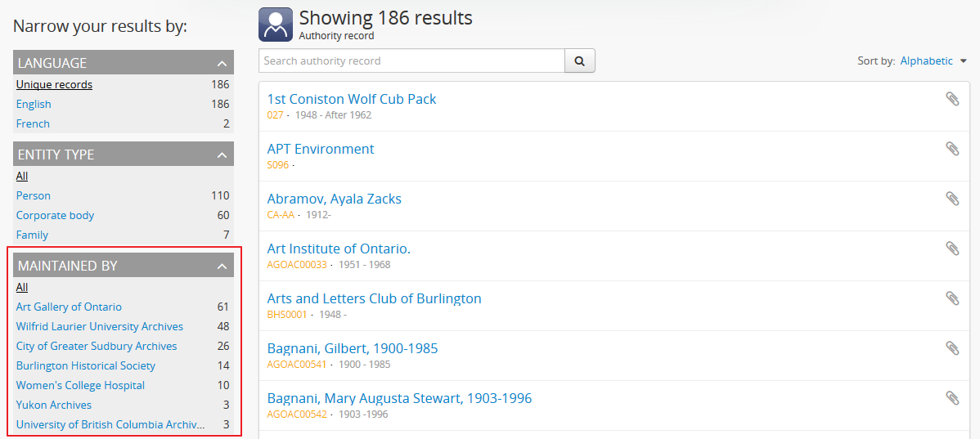Open the Arts and Letters Club of Burlington record
The image size is (980, 439).
[x=374, y=298]
